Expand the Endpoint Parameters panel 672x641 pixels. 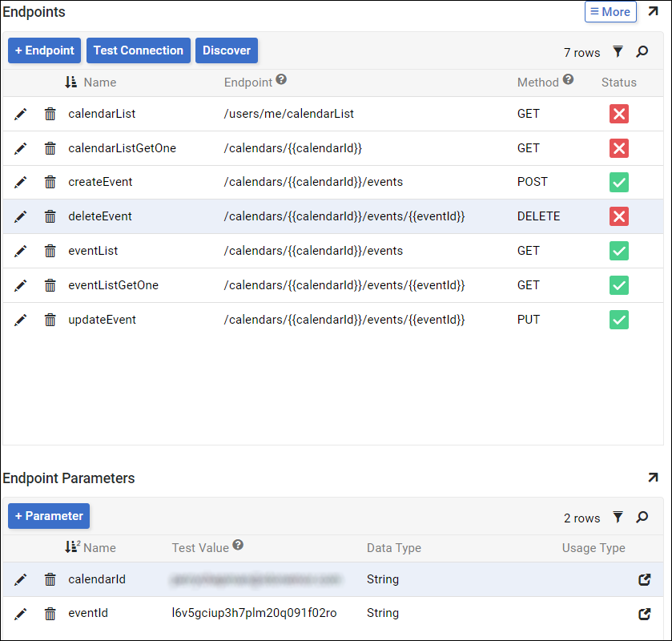coord(653,478)
